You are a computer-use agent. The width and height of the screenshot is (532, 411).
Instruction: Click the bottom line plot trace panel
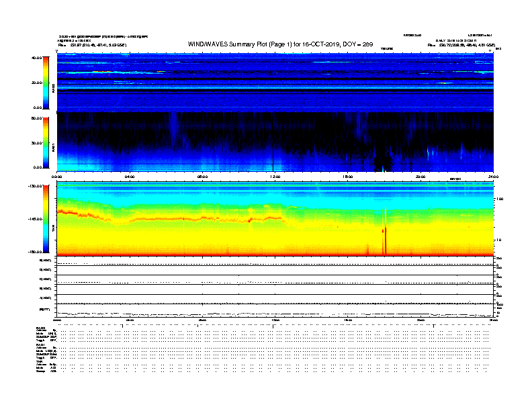(x=275, y=311)
